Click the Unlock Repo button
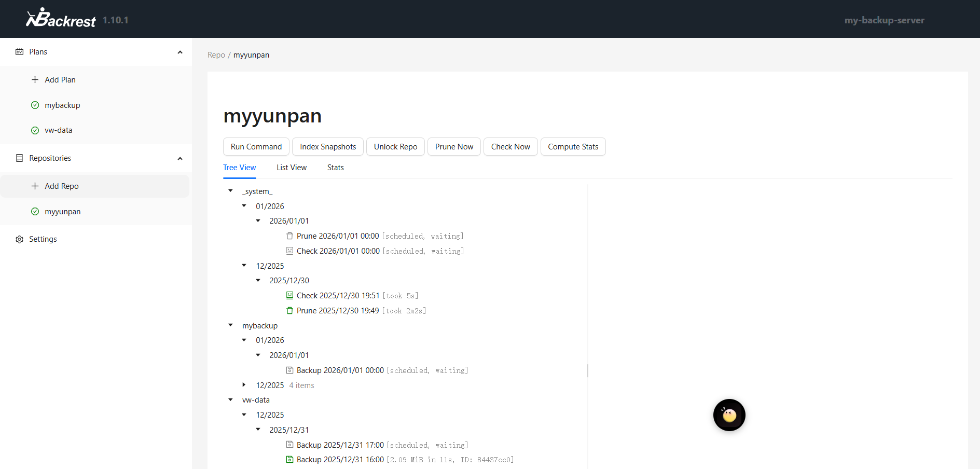The image size is (980, 469). (395, 147)
